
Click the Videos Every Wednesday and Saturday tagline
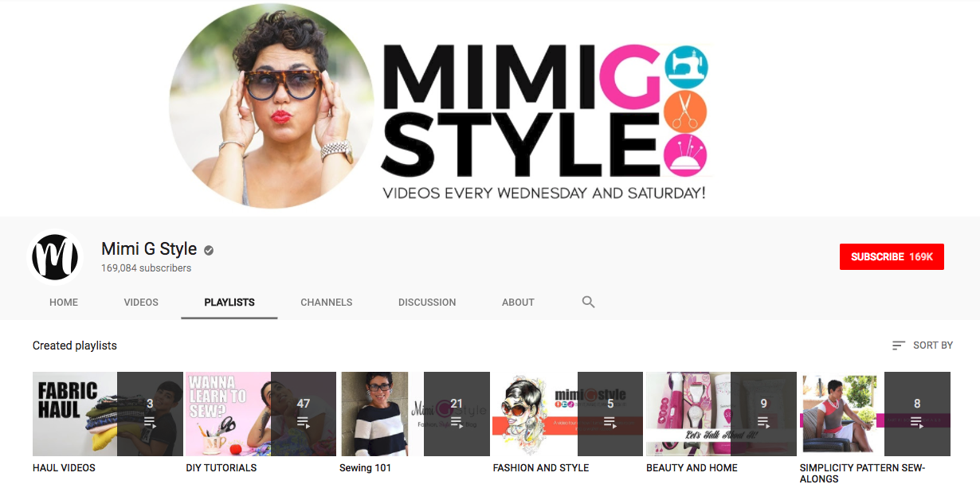click(x=544, y=193)
